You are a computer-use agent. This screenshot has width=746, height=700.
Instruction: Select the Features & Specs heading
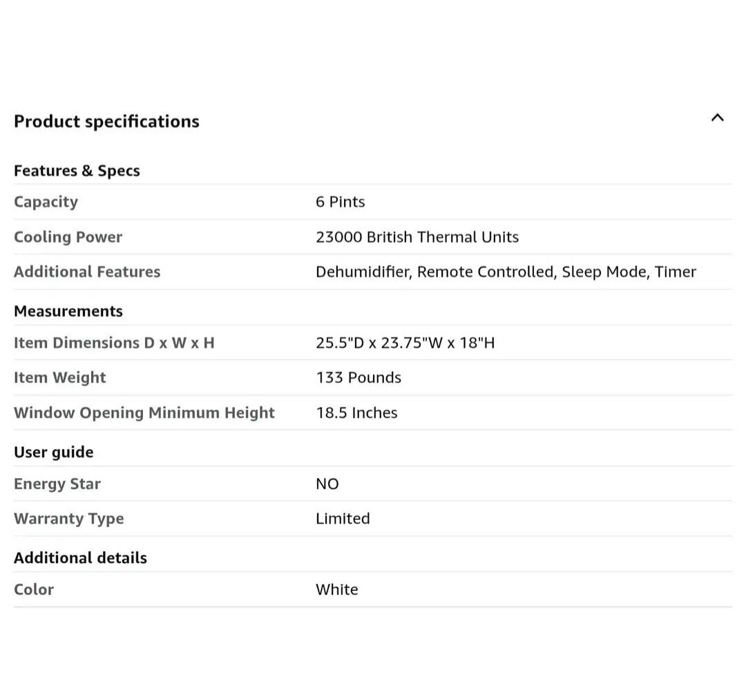point(77,171)
